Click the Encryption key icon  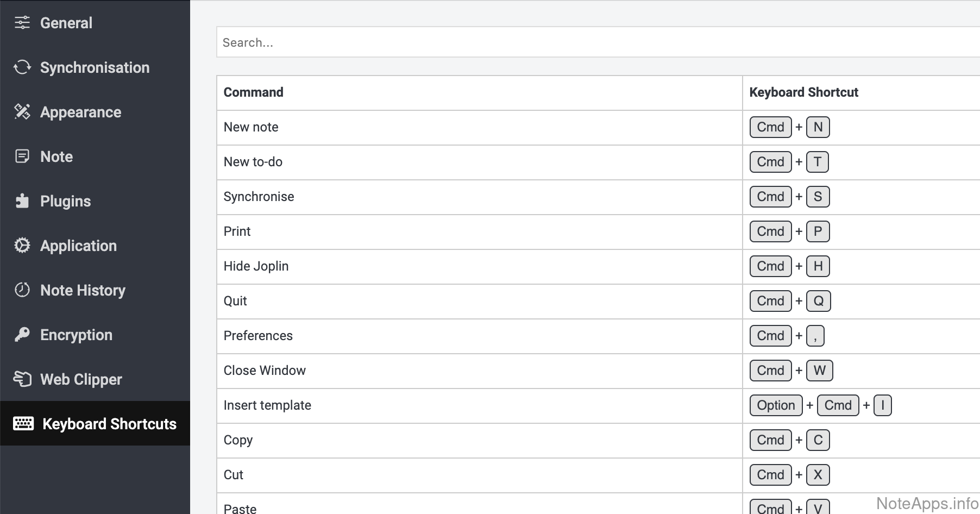[22, 335]
